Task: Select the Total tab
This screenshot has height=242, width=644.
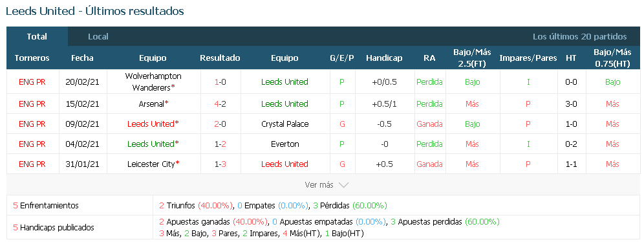Action: tap(37, 37)
